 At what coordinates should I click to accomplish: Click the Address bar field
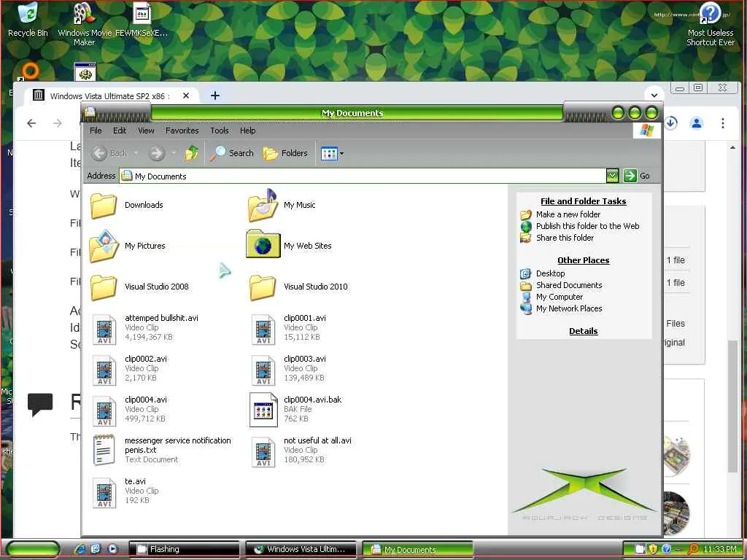pyautogui.click(x=363, y=176)
